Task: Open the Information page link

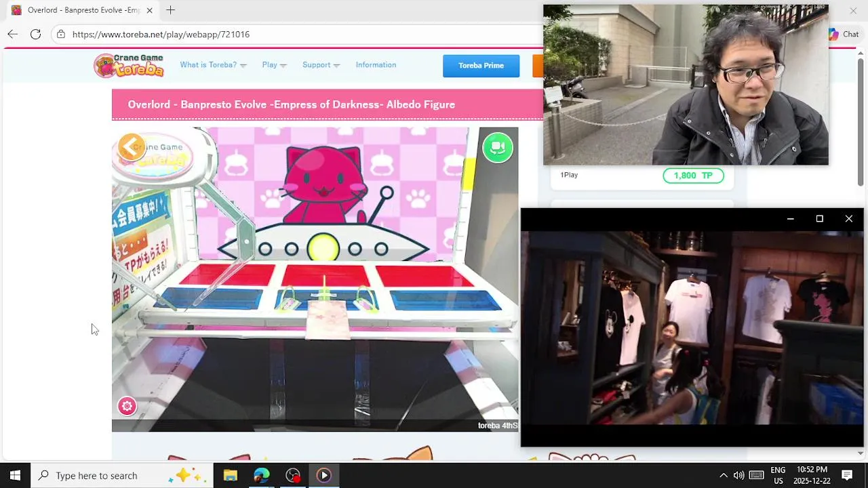Action: point(376,65)
